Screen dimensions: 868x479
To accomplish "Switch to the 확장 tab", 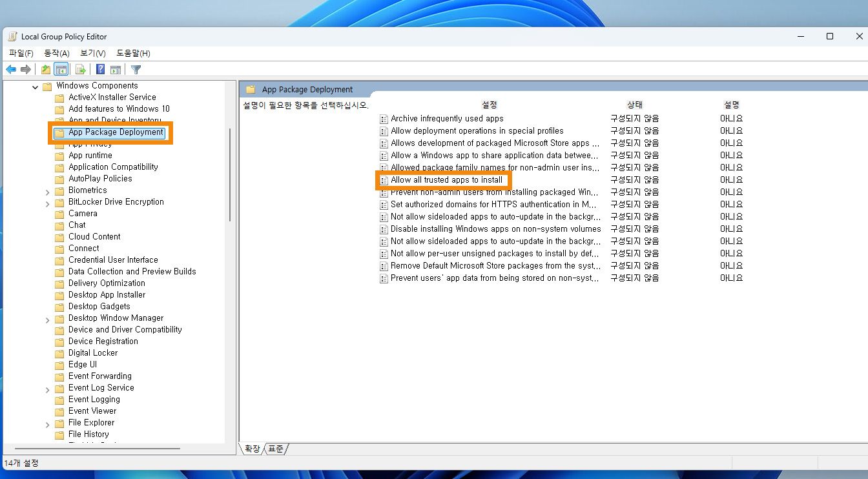I will point(252,449).
